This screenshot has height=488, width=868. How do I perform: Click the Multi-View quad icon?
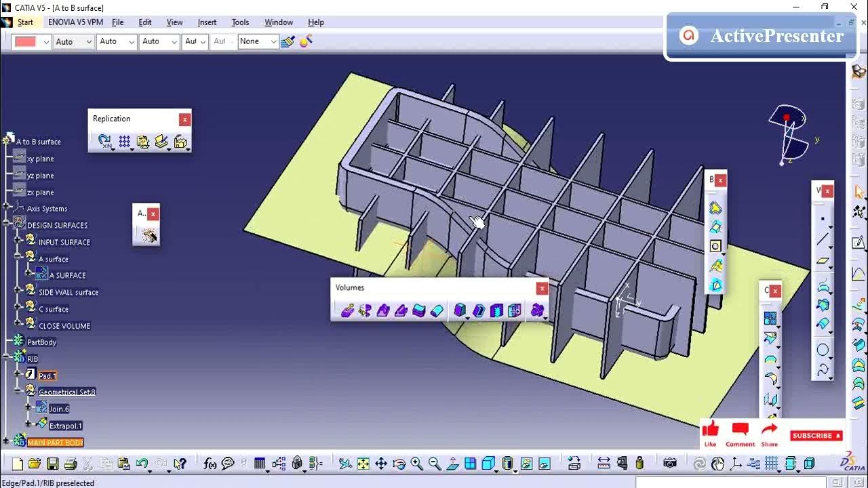click(471, 464)
